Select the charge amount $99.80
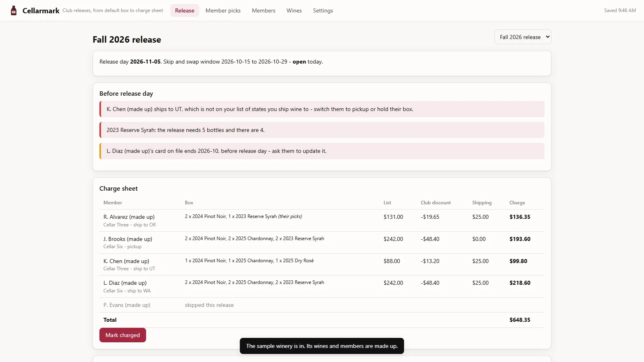The image size is (644, 362). click(x=518, y=261)
